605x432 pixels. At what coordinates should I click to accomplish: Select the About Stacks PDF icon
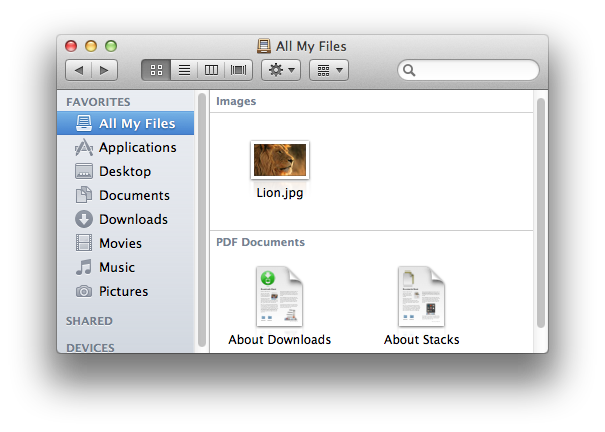coord(421,296)
